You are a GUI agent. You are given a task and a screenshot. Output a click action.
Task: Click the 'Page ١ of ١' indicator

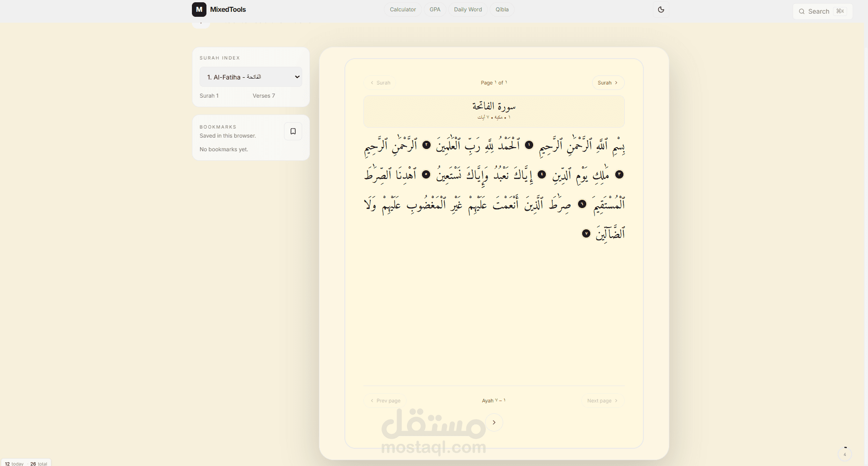point(494,83)
